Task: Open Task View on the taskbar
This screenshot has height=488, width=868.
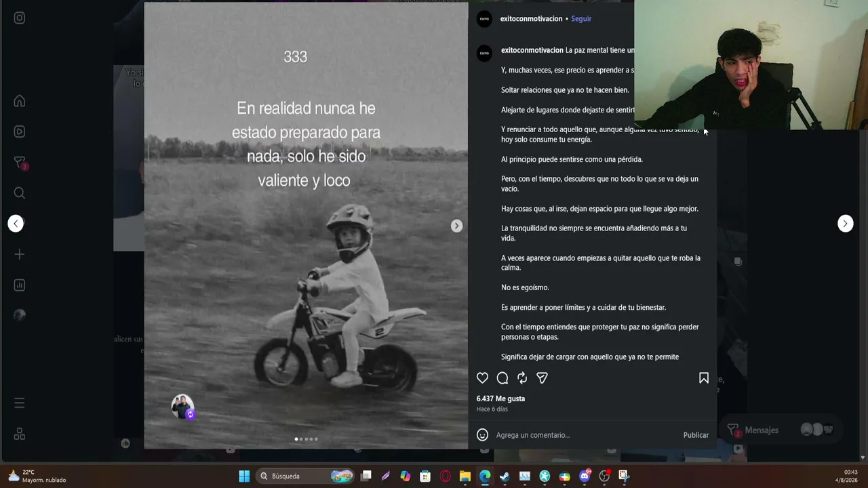Action: click(366, 476)
